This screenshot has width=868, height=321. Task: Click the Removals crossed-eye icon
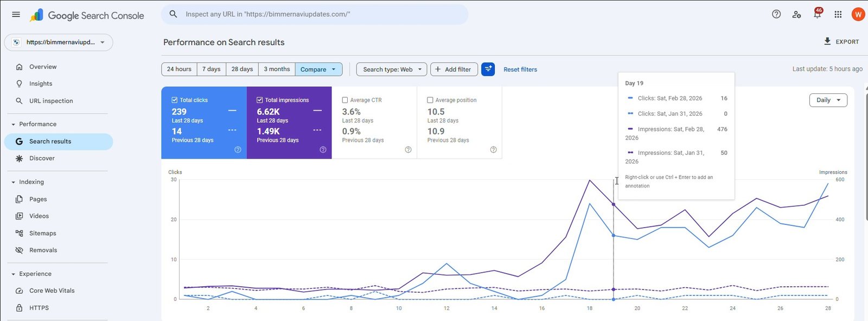point(20,250)
